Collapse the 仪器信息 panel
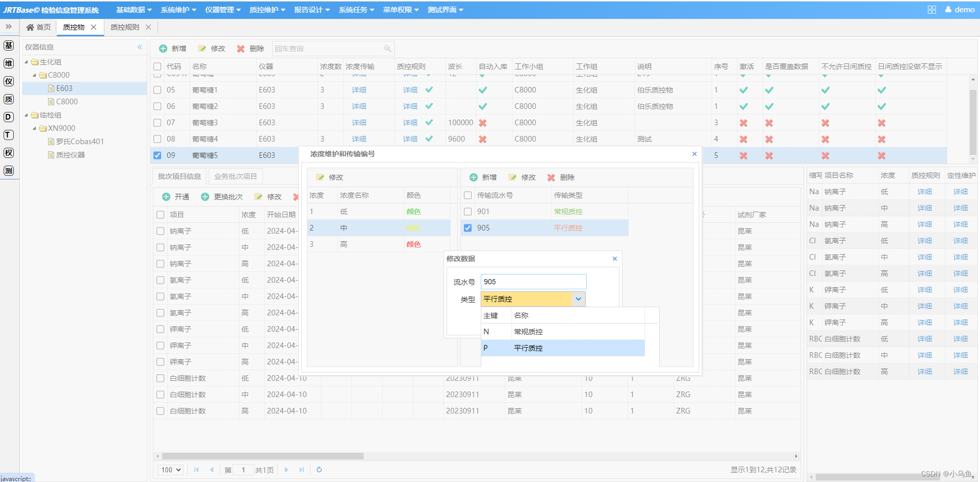The image size is (980, 482). coord(140,47)
